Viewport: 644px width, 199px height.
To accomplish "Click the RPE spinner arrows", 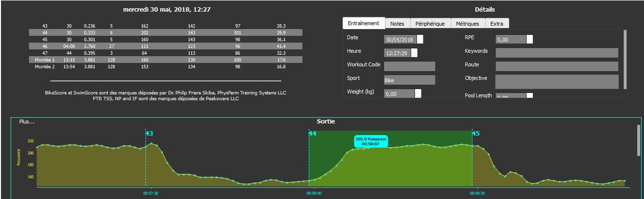I will (x=530, y=40).
